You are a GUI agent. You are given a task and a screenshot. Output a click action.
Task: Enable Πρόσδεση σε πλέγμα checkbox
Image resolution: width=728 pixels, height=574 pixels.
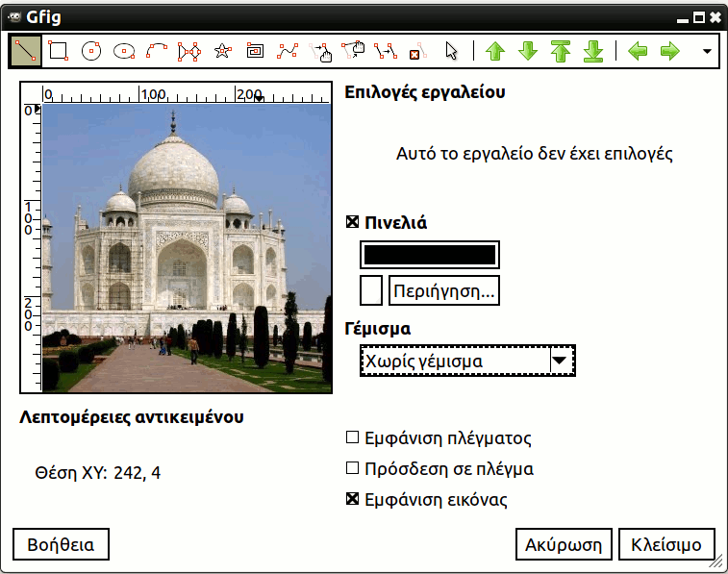tap(353, 469)
